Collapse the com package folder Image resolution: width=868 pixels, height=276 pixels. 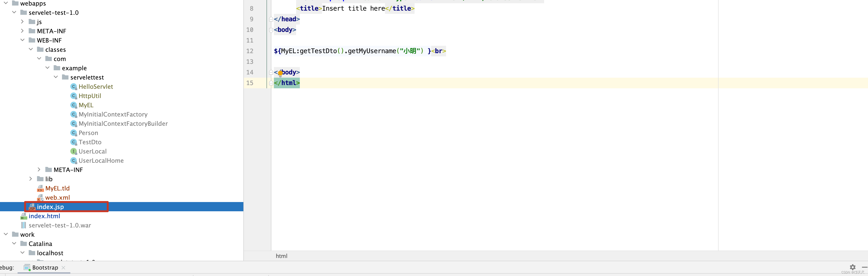[x=39, y=59]
